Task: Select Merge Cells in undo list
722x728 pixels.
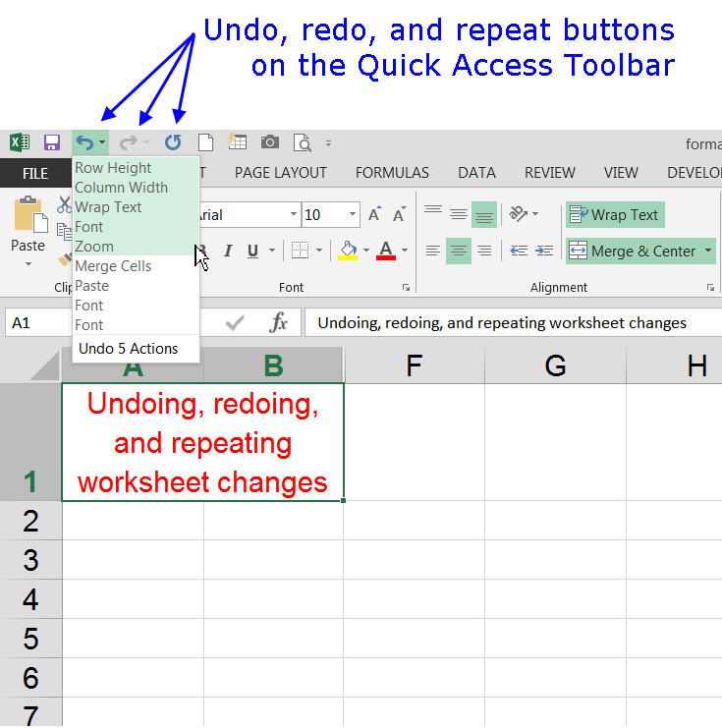Action: click(x=136, y=266)
